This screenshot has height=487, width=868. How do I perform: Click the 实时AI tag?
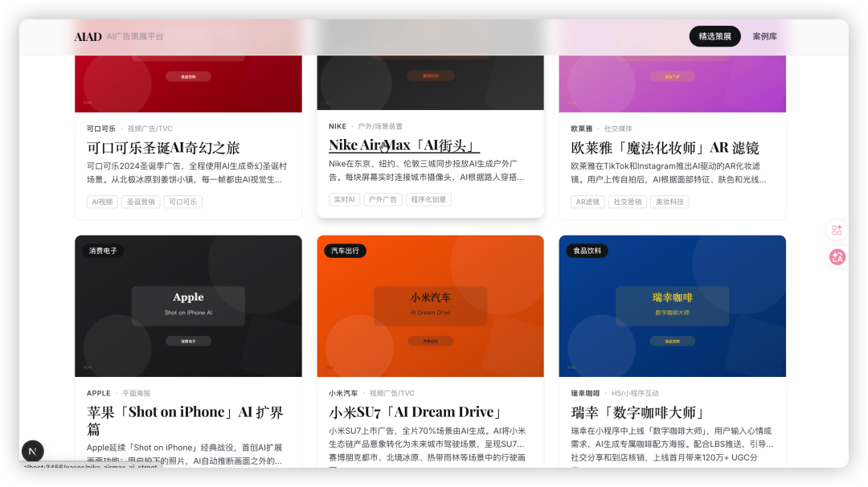point(344,200)
